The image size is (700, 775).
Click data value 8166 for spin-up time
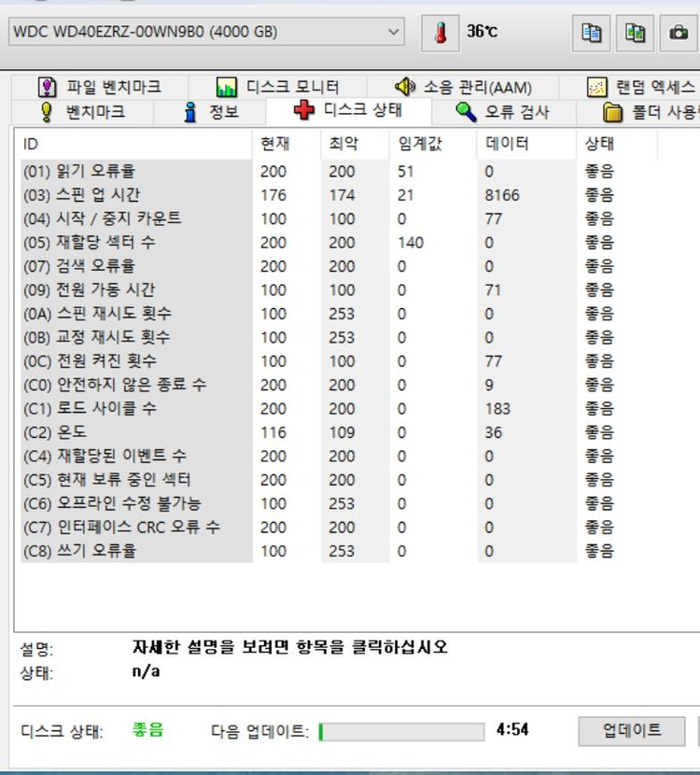coord(502,195)
